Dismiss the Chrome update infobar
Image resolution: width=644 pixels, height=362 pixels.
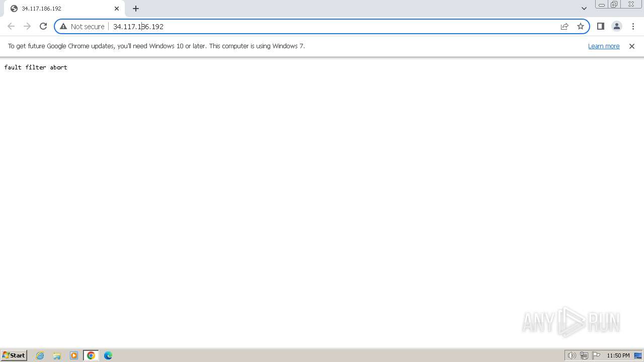tap(632, 46)
